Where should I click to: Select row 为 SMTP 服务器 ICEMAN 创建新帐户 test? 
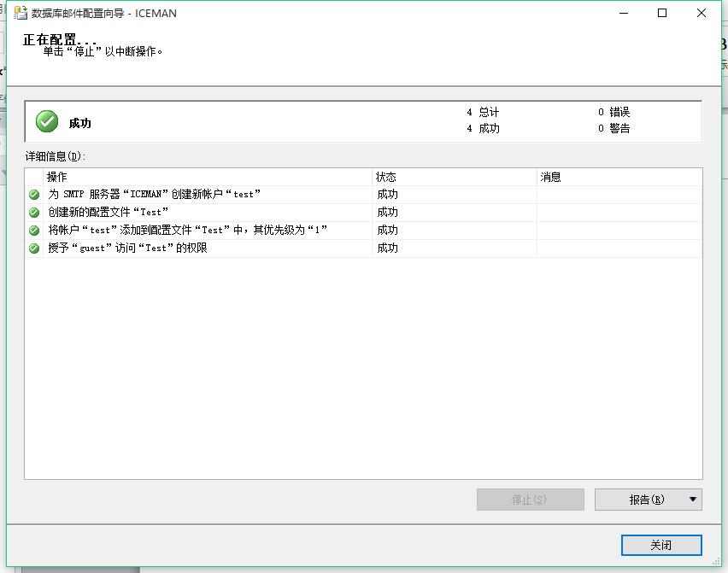[x=363, y=195]
